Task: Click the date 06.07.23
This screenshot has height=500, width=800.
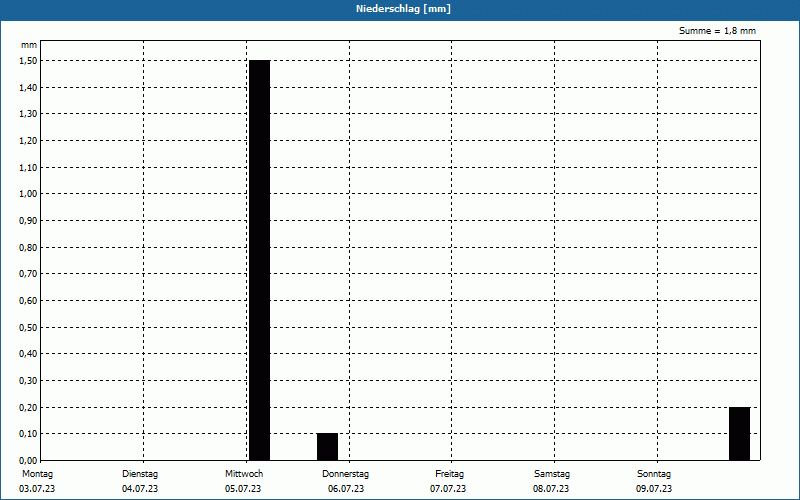Action: pos(346,489)
